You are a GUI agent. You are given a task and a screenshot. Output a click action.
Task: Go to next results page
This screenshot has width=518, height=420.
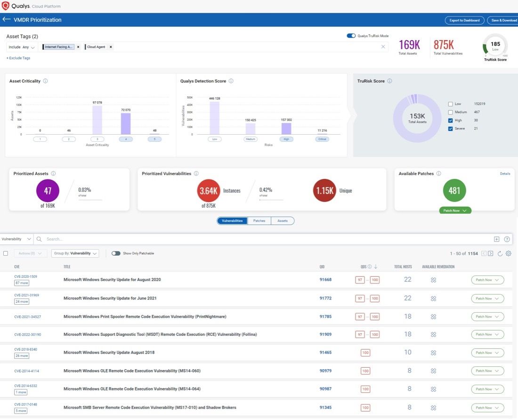tap(491, 254)
